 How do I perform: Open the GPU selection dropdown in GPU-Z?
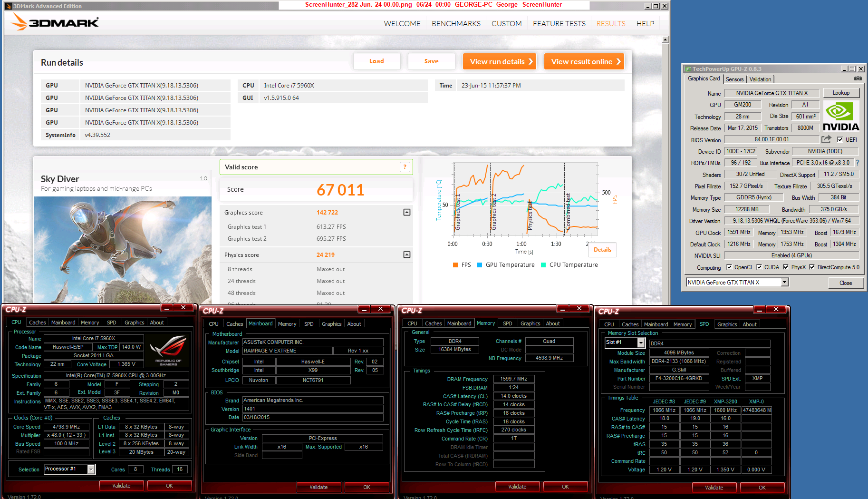(x=784, y=282)
